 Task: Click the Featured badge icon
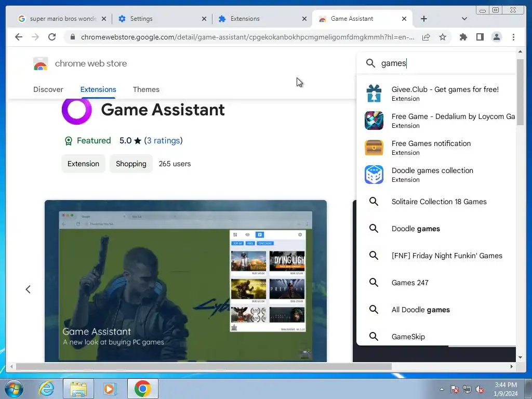69,141
